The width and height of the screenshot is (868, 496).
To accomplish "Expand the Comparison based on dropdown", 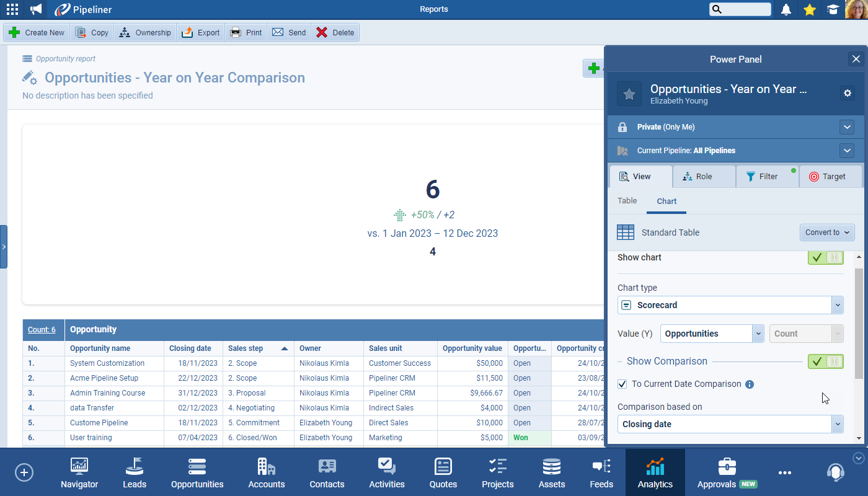I will pos(730,424).
